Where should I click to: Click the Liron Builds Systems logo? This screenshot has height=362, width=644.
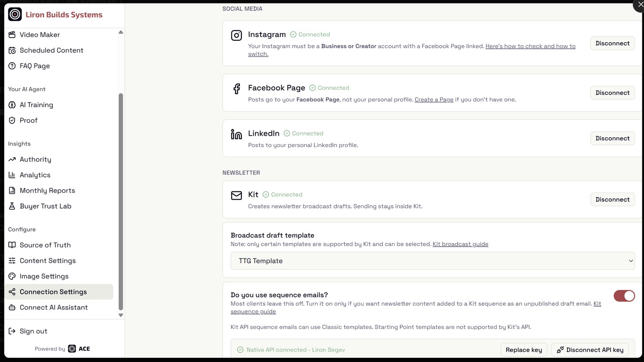coord(15,14)
